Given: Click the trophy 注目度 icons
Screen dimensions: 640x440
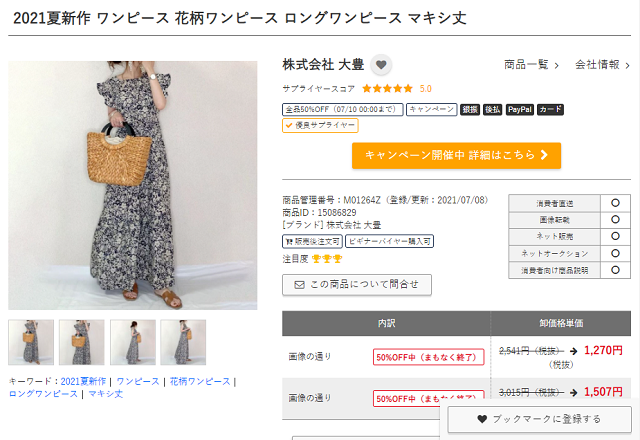Looking at the screenshot, I should tap(327, 259).
